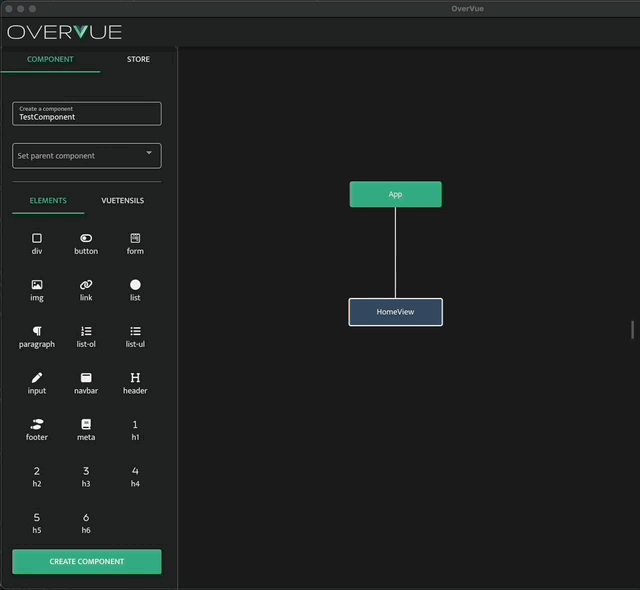Image resolution: width=640 pixels, height=590 pixels.
Task: Open the Vuetensils tab
Action: (x=122, y=201)
